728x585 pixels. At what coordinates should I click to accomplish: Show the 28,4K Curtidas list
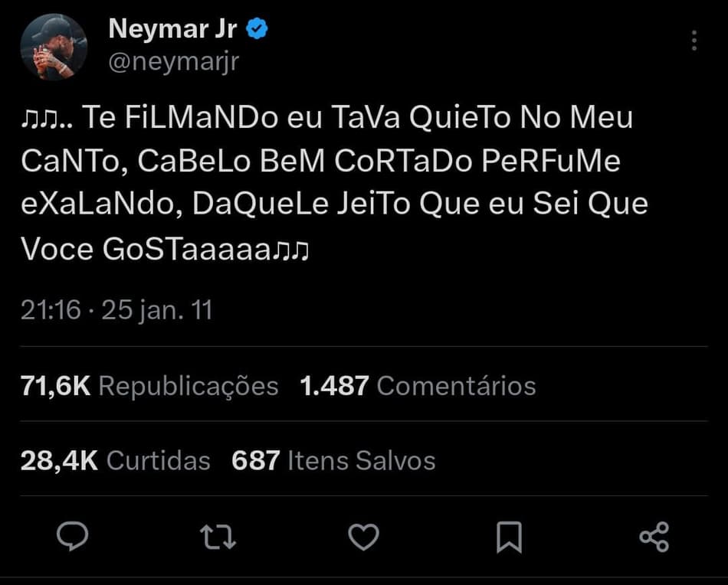point(115,460)
